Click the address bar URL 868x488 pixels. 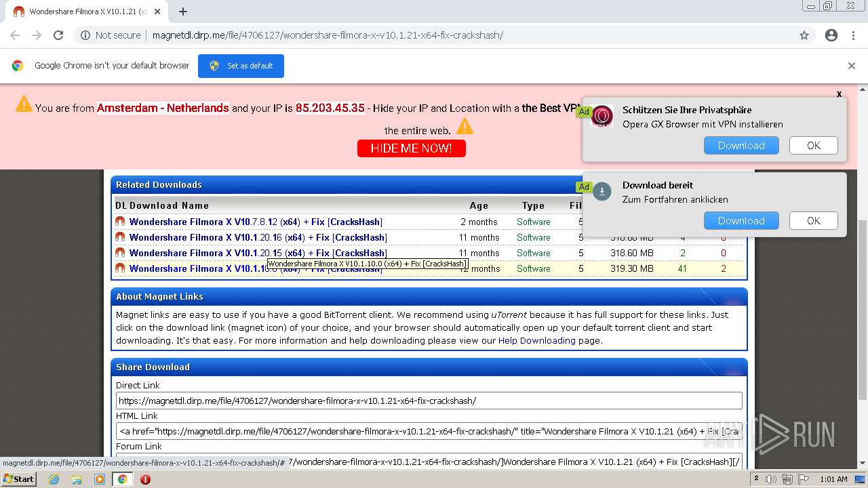[x=328, y=35]
